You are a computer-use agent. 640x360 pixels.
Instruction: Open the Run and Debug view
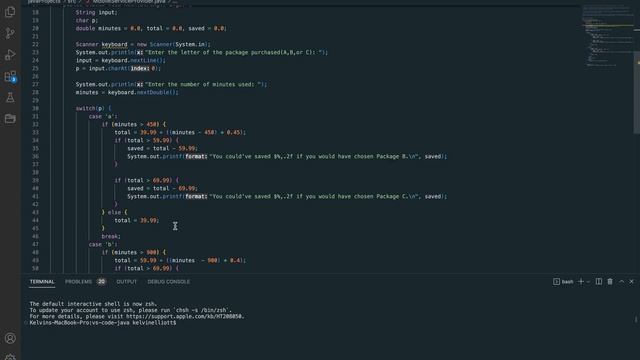tap(10, 55)
